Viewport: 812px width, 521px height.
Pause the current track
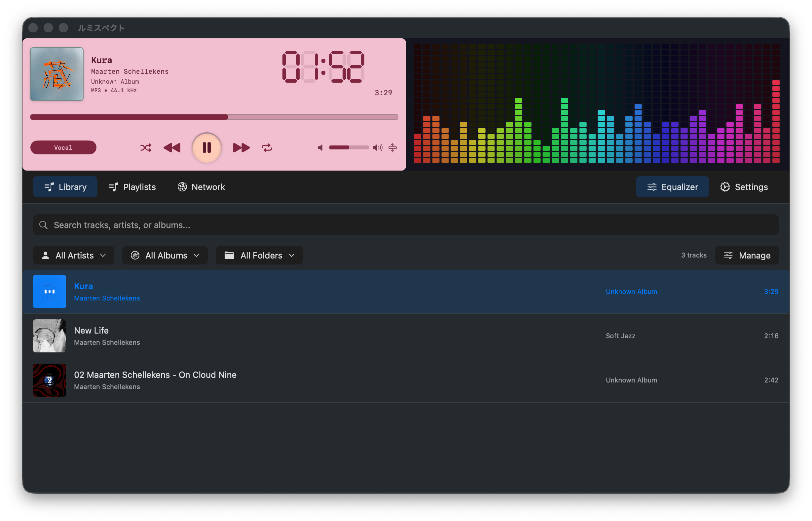click(206, 148)
